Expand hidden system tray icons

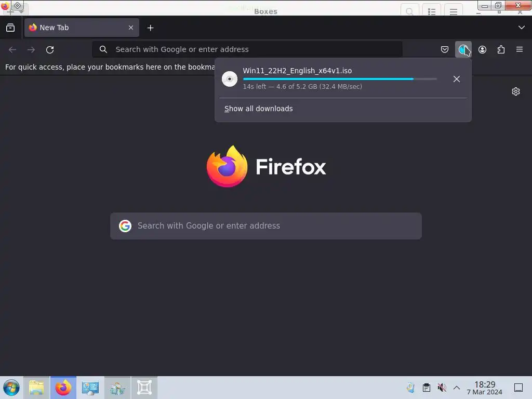pos(457,388)
